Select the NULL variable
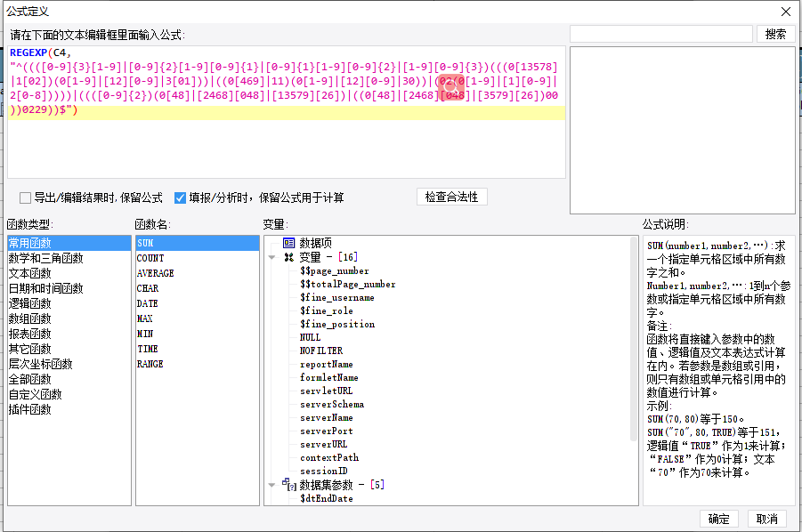 tap(310, 337)
